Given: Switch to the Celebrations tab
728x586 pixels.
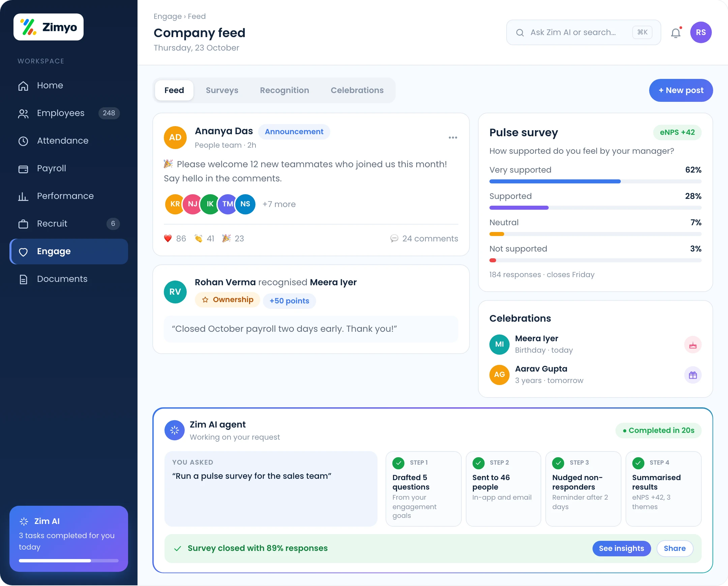Looking at the screenshot, I should 357,90.
